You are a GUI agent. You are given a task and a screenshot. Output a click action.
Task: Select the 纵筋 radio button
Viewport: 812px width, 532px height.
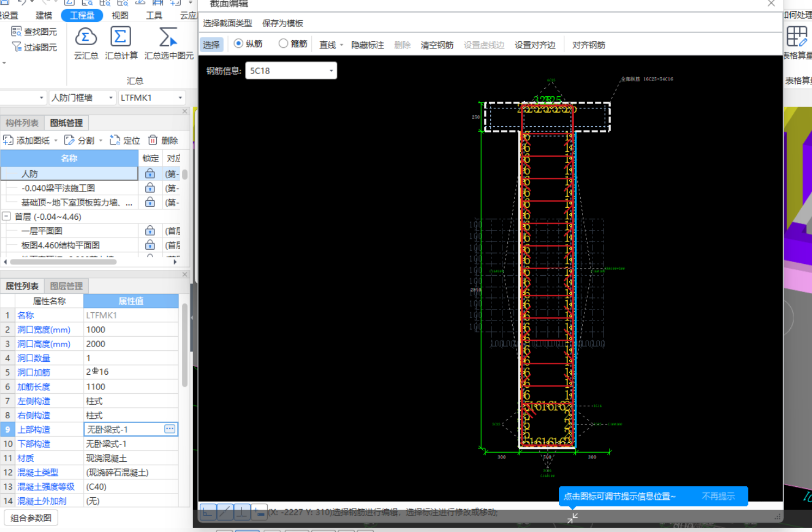click(x=238, y=44)
